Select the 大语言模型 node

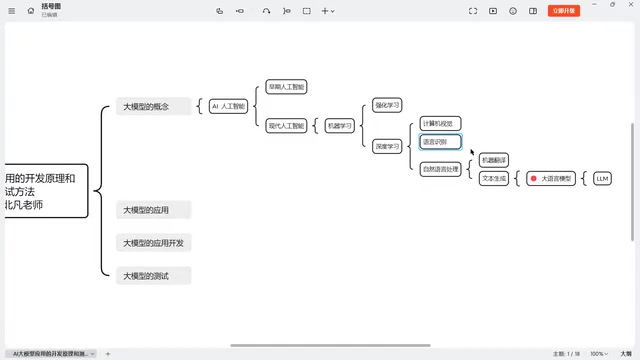click(x=551, y=178)
